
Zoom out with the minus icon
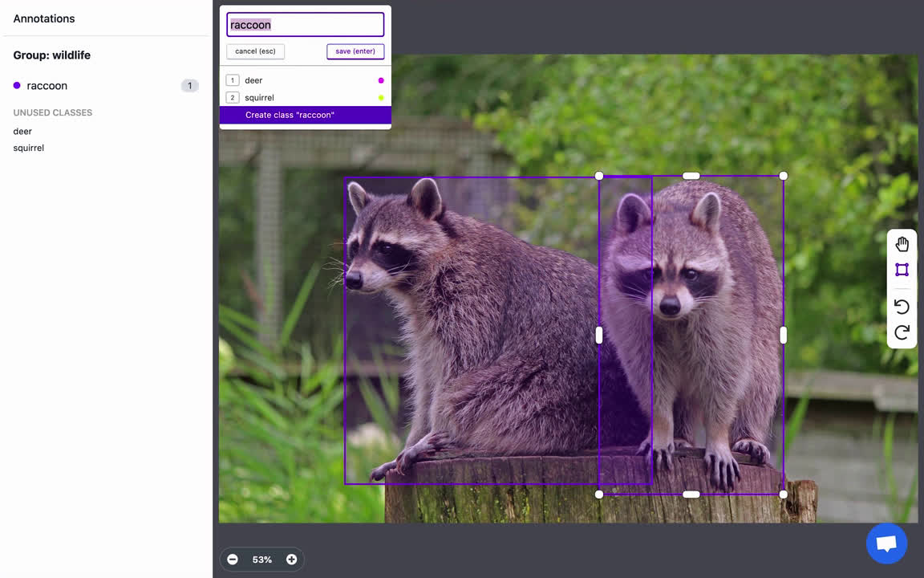tap(233, 560)
